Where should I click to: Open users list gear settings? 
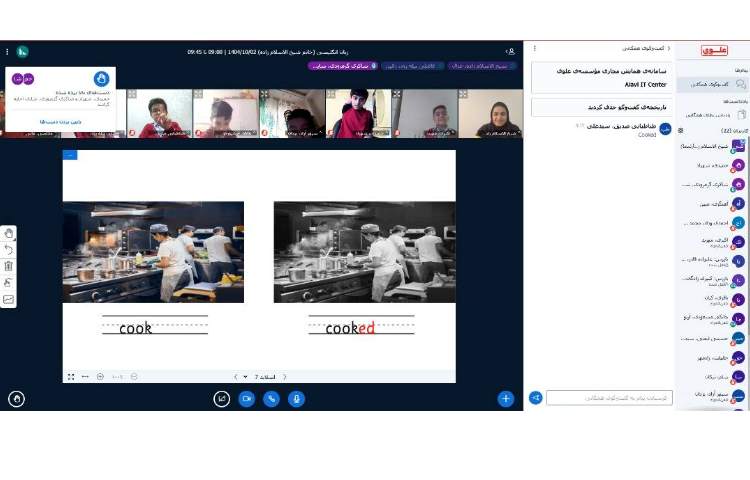[x=681, y=130]
